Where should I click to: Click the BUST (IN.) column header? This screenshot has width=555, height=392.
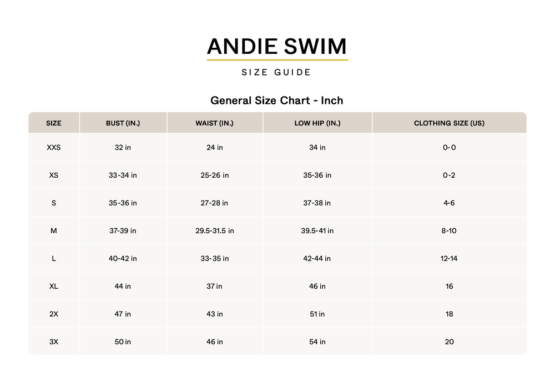pyautogui.click(x=123, y=123)
